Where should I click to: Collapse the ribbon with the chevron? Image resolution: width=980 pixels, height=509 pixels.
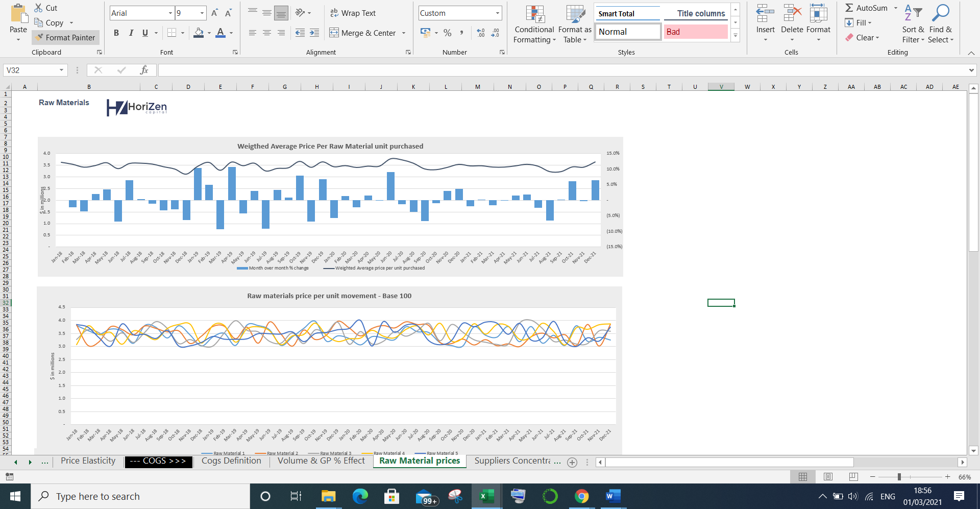tap(971, 53)
